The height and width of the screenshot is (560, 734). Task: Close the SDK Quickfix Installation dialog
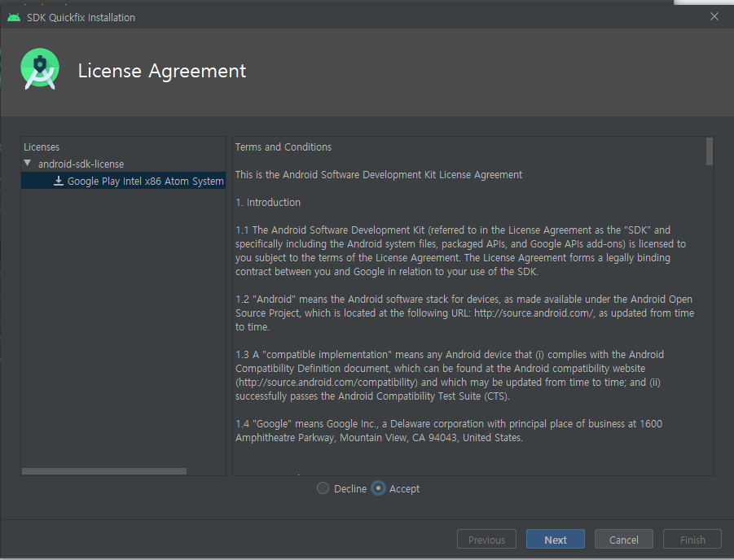(x=714, y=16)
